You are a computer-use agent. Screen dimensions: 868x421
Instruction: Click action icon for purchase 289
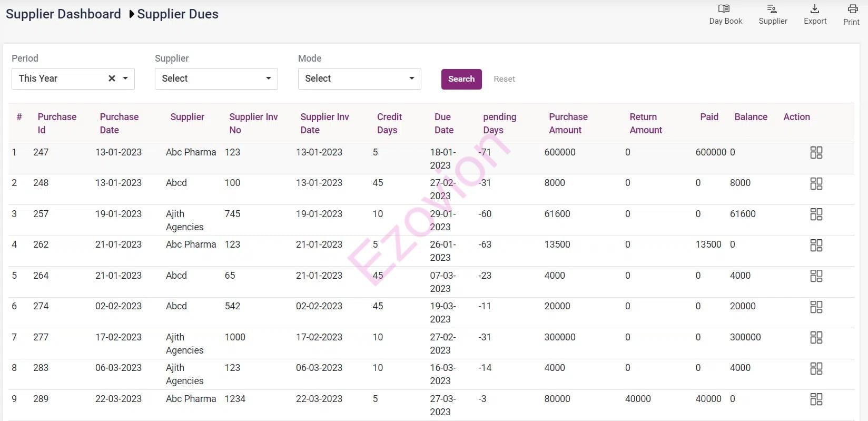(816, 399)
